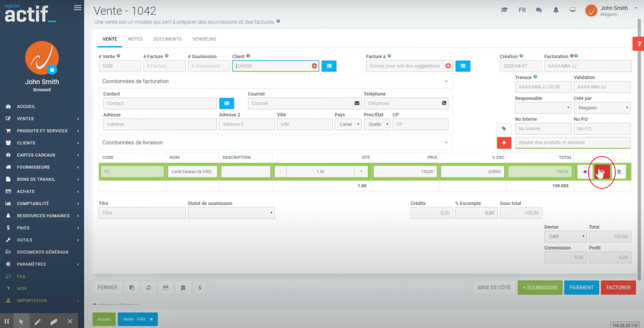Image resolution: width=644 pixels, height=328 pixels.
Task: Collapse the Coordonnées de facturation section
Action: [x=446, y=81]
